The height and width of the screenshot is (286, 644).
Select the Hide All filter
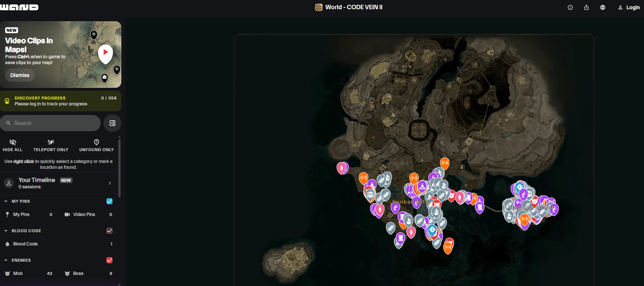point(13,145)
